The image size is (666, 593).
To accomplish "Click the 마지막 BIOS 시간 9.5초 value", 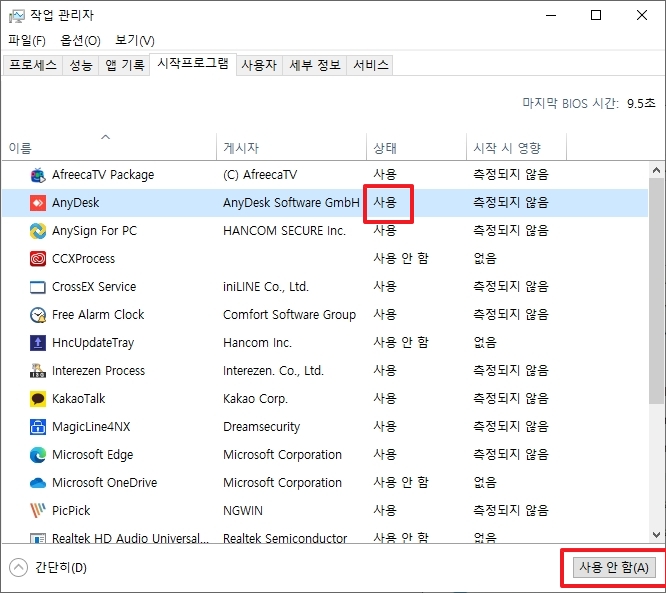I will click(x=641, y=103).
